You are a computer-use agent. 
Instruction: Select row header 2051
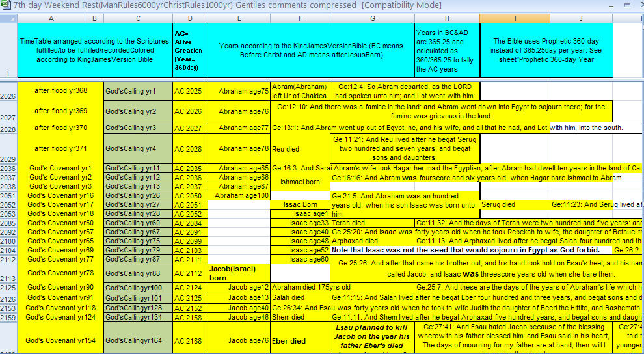[8, 195]
